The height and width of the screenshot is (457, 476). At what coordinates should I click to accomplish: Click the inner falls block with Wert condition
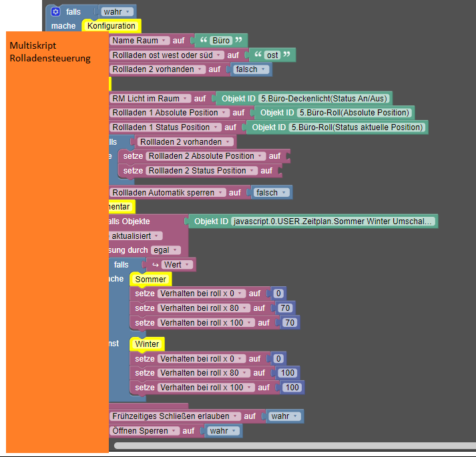122,265
